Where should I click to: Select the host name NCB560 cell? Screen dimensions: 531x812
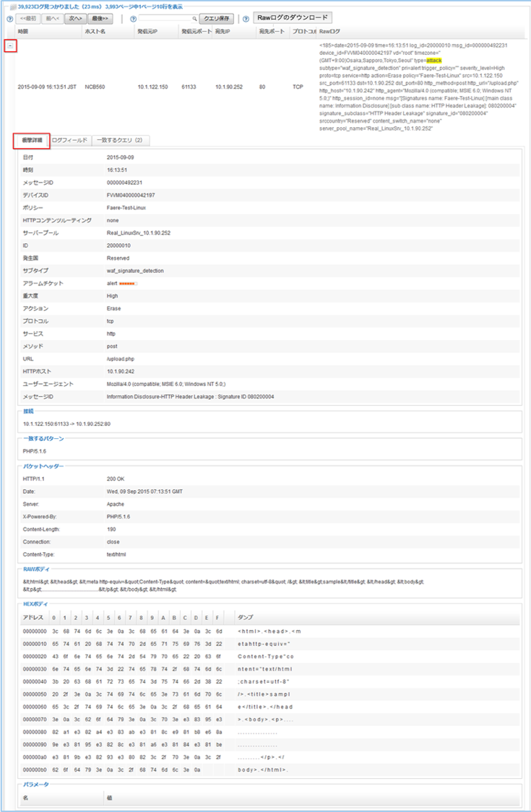(x=95, y=87)
